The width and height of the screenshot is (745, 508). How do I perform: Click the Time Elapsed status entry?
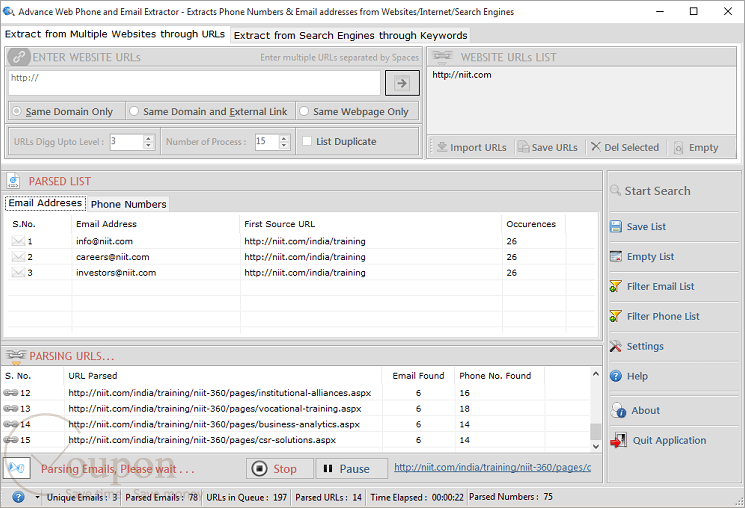(417, 497)
